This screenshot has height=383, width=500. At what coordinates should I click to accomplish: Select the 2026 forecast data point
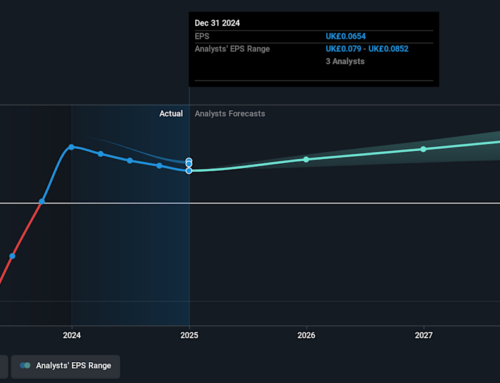pyautogui.click(x=306, y=160)
